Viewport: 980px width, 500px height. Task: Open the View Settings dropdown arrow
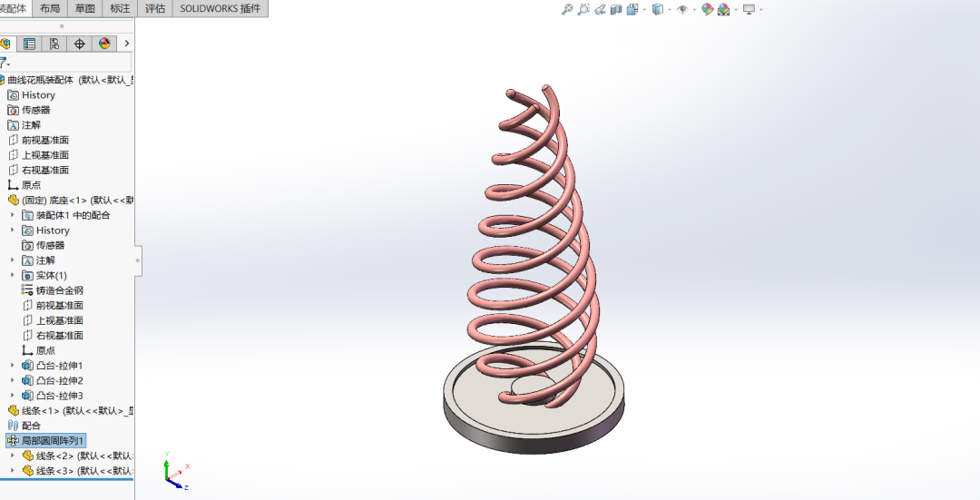coord(760,10)
